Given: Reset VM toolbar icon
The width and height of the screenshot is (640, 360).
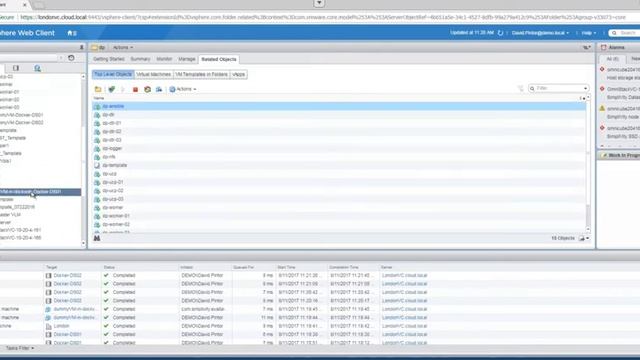Looking at the screenshot, I should tap(147, 89).
